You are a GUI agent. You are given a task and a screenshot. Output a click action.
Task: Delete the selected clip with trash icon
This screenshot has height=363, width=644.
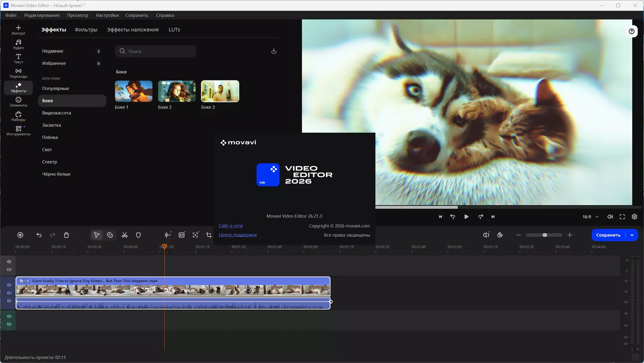click(66, 235)
